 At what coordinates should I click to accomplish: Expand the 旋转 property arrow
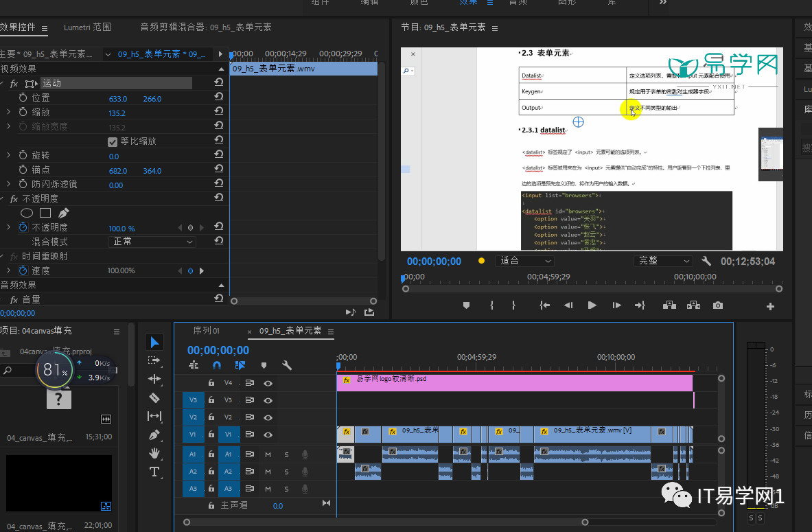tap(8, 156)
